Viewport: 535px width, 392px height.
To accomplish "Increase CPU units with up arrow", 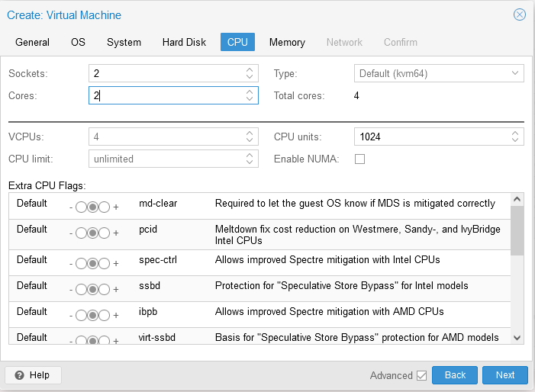I will [x=515, y=133].
